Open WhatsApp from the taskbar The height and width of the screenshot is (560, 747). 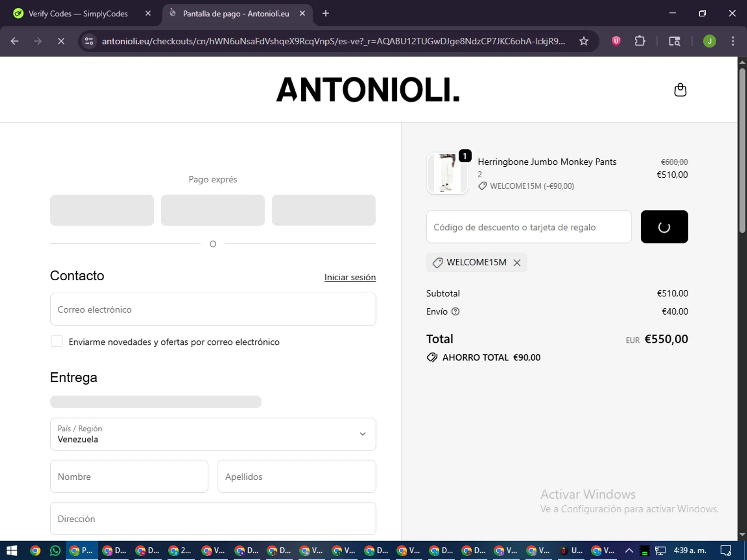pyautogui.click(x=55, y=551)
